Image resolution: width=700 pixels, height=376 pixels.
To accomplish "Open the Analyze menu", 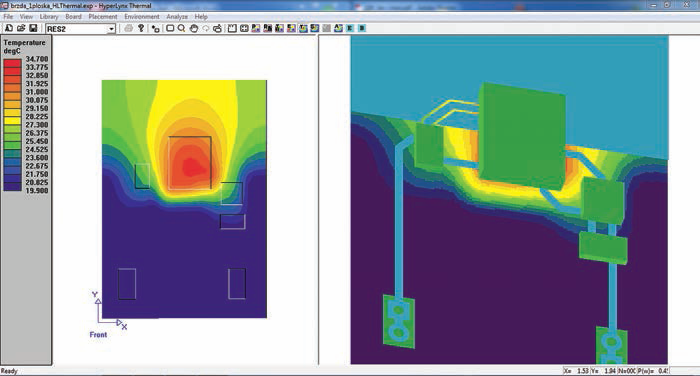I will coord(177,17).
